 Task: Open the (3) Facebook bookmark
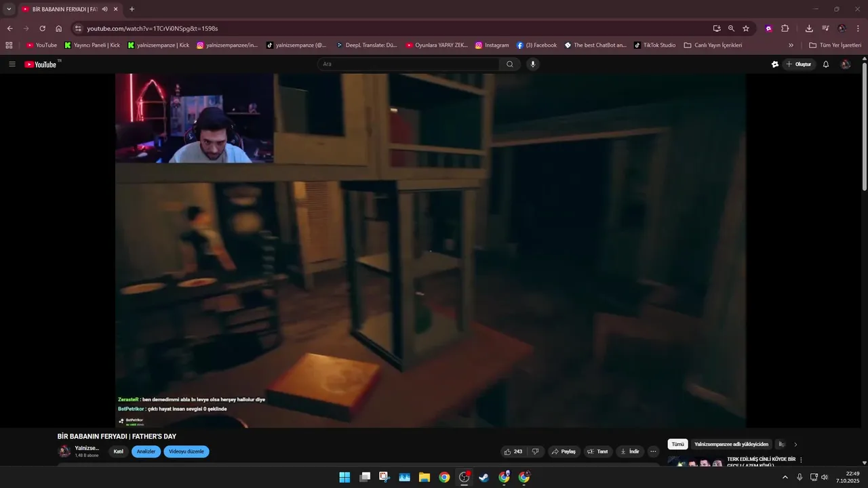point(536,45)
